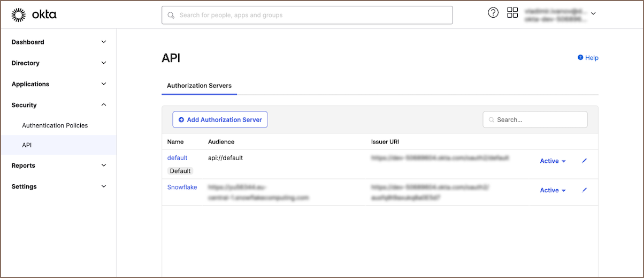Open the apps grid icon
This screenshot has width=644, height=278.
click(x=512, y=13)
